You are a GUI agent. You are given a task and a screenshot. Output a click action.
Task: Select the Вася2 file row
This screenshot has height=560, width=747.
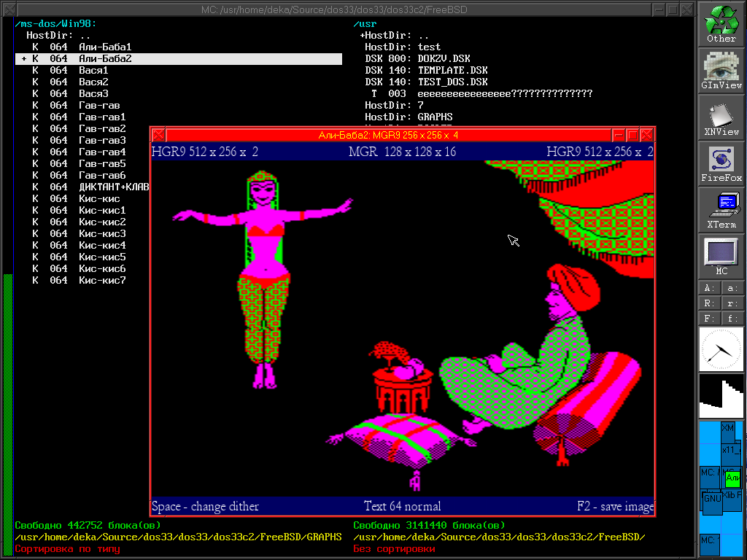(179, 82)
